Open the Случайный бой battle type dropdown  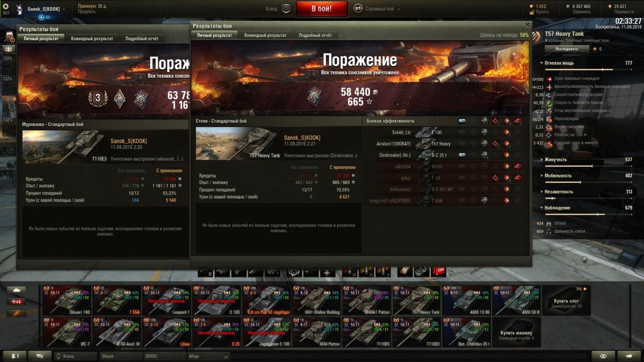click(378, 9)
